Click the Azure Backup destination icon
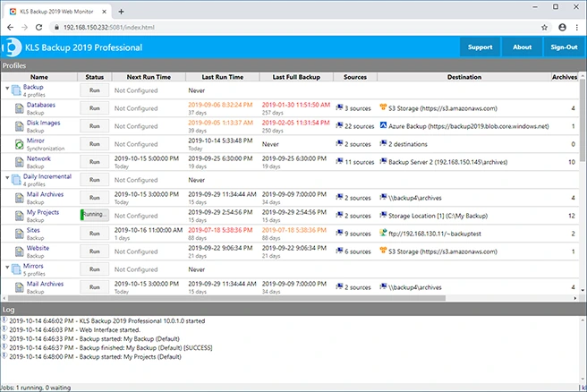The width and height of the screenshot is (587, 392). coord(383,125)
